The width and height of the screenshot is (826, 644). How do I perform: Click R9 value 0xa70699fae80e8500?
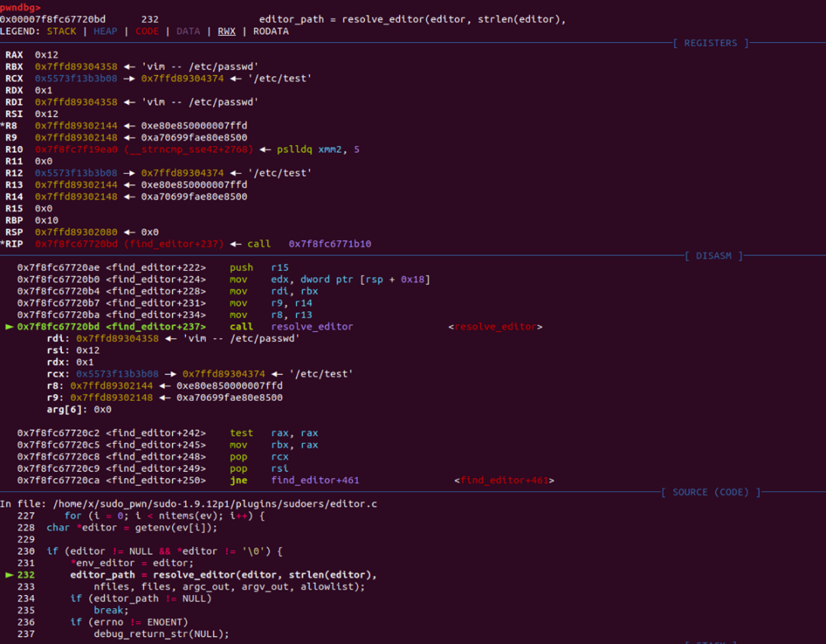point(193,137)
